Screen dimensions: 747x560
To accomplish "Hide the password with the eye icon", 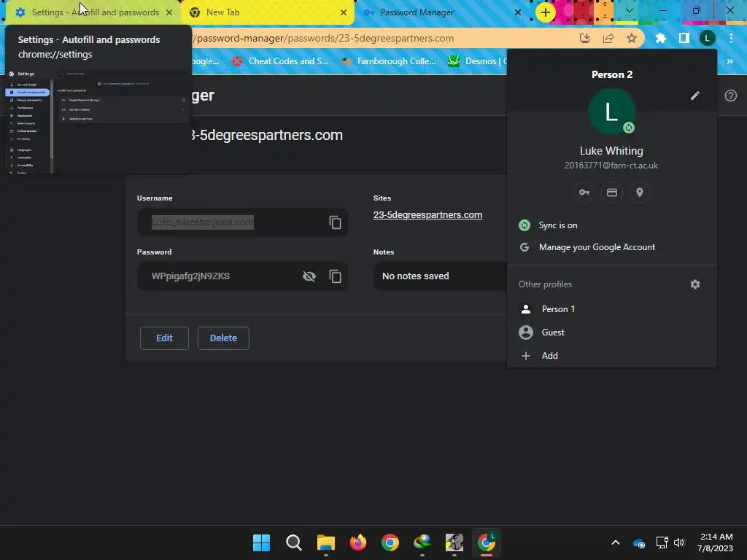I will (309, 276).
